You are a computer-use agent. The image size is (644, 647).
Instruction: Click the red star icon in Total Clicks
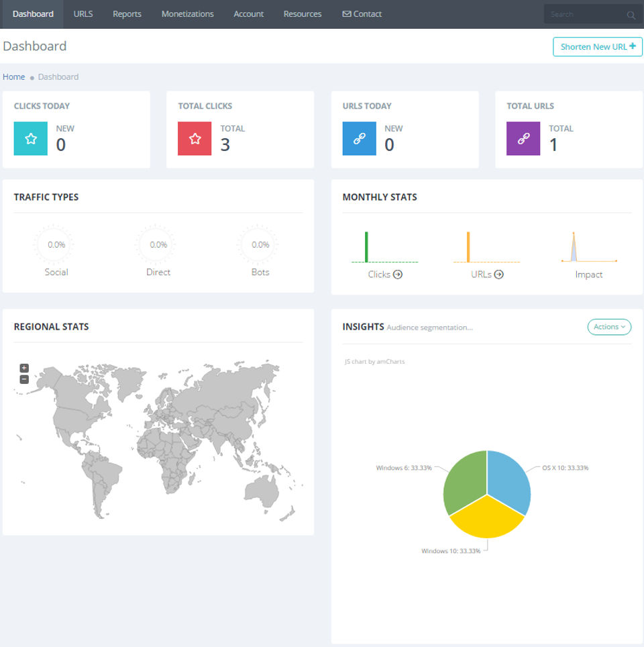[195, 138]
